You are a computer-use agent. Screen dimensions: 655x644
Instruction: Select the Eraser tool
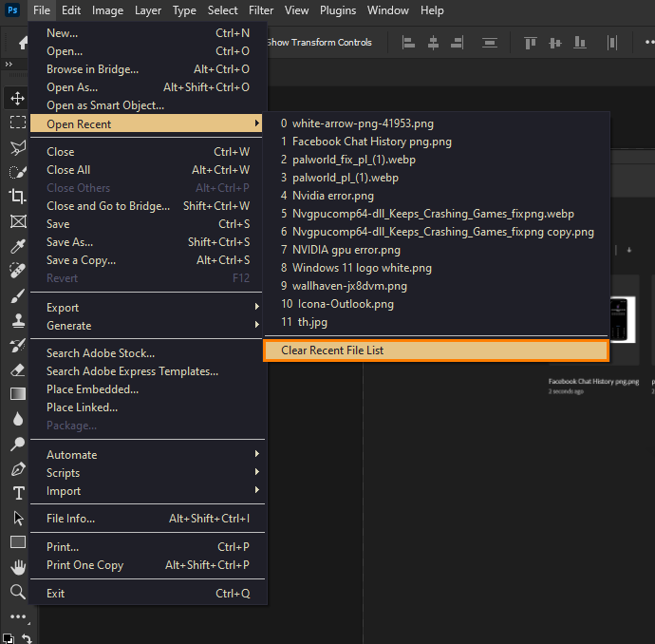pyautogui.click(x=17, y=369)
